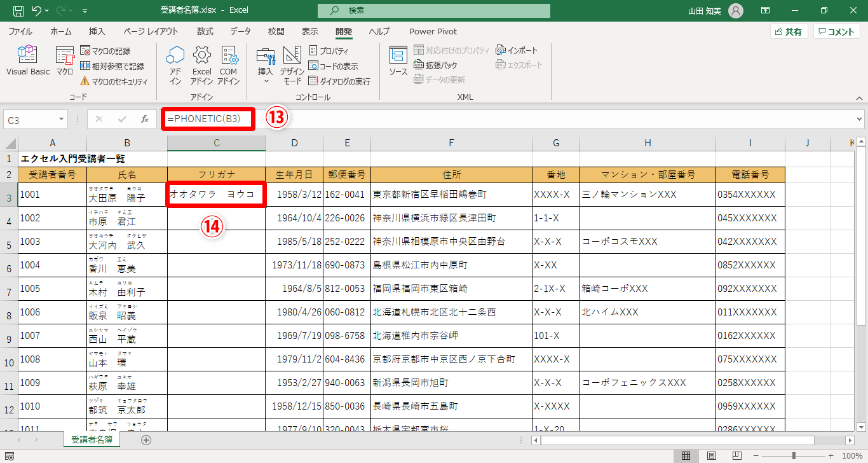This screenshot has height=463, width=868.
Task: Select column C header
Action: (217, 143)
